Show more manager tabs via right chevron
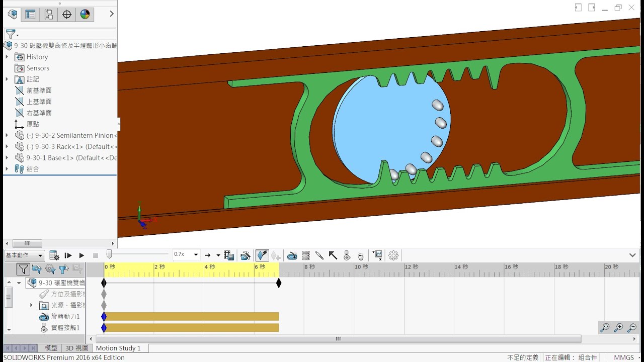The height and width of the screenshot is (362, 644). tap(112, 14)
